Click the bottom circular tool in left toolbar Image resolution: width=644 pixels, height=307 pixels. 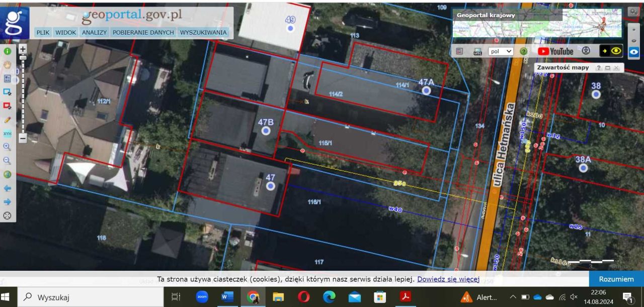pyautogui.click(x=7, y=215)
